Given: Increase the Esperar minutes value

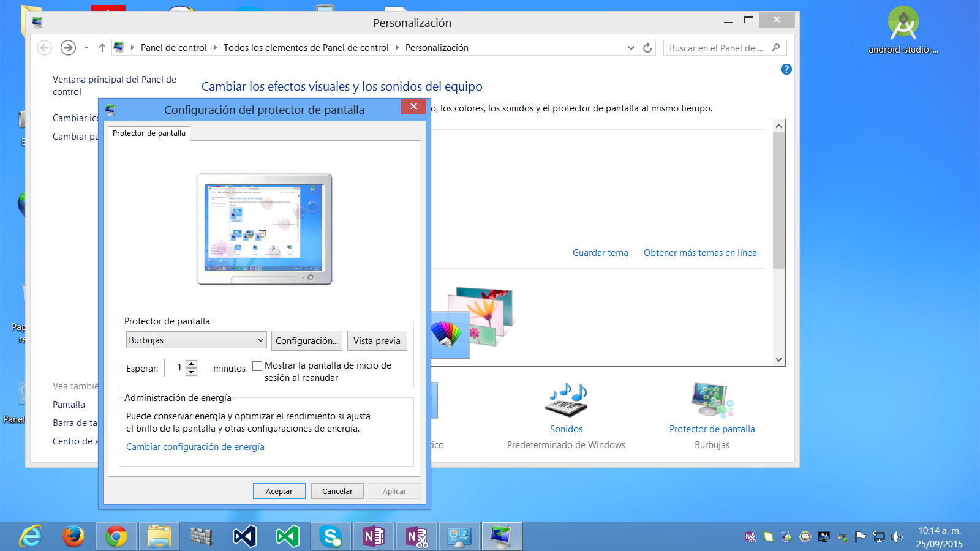Looking at the screenshot, I should coord(192,364).
